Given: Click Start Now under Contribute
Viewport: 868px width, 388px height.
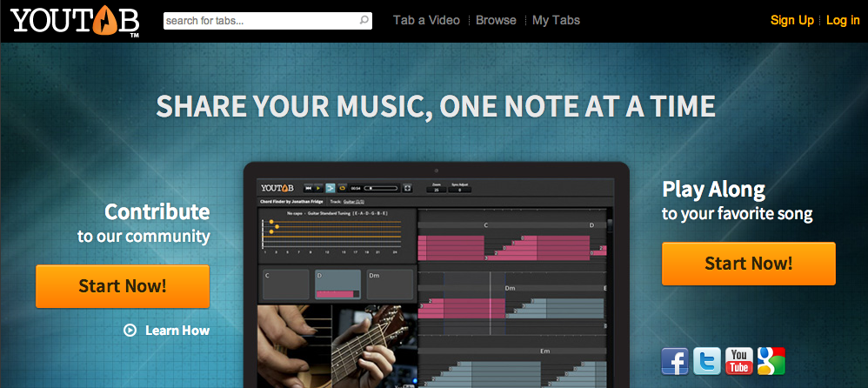Looking at the screenshot, I should (123, 286).
